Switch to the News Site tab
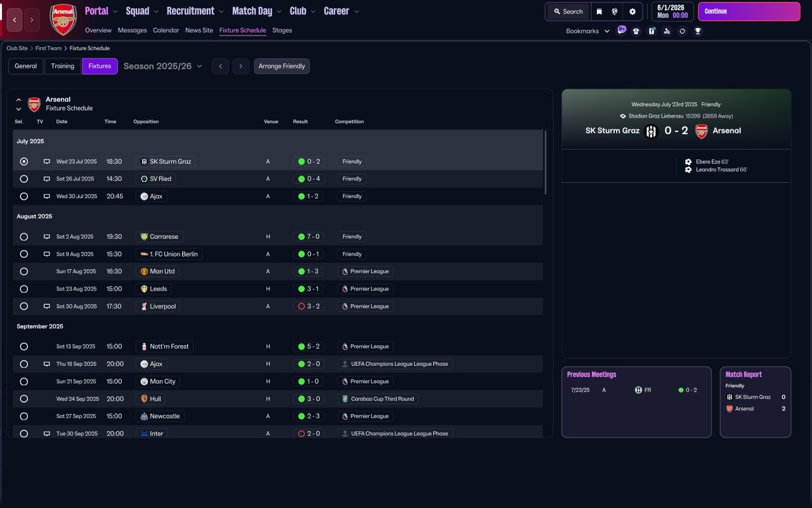 point(199,30)
